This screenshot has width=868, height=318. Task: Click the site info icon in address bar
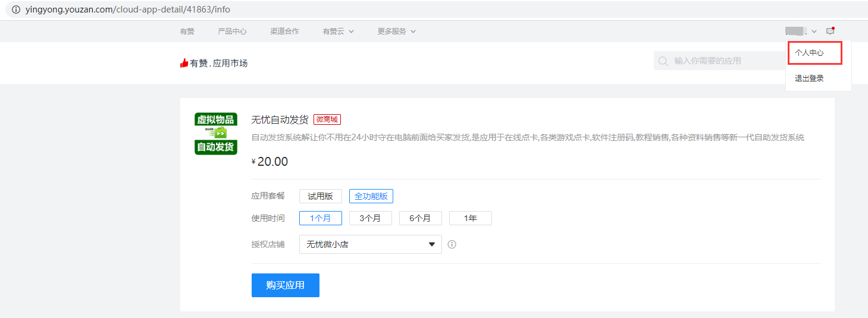pos(15,10)
